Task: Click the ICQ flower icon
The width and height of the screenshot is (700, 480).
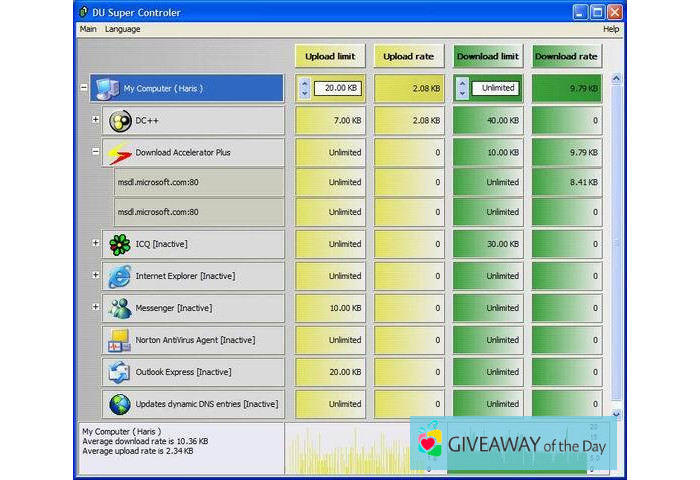Action: click(120, 244)
